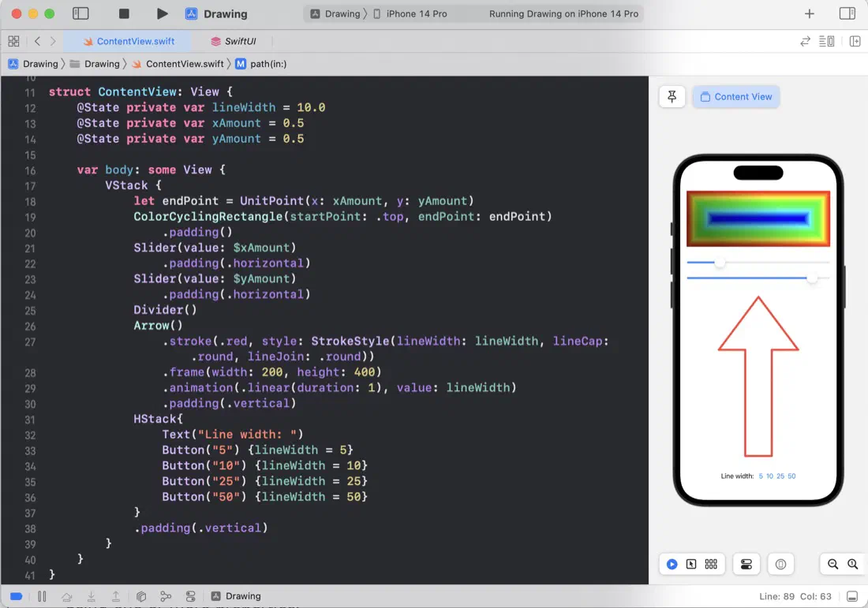The width and height of the screenshot is (868, 608).
Task: Set line width to 10 in preview
Action: point(769,476)
